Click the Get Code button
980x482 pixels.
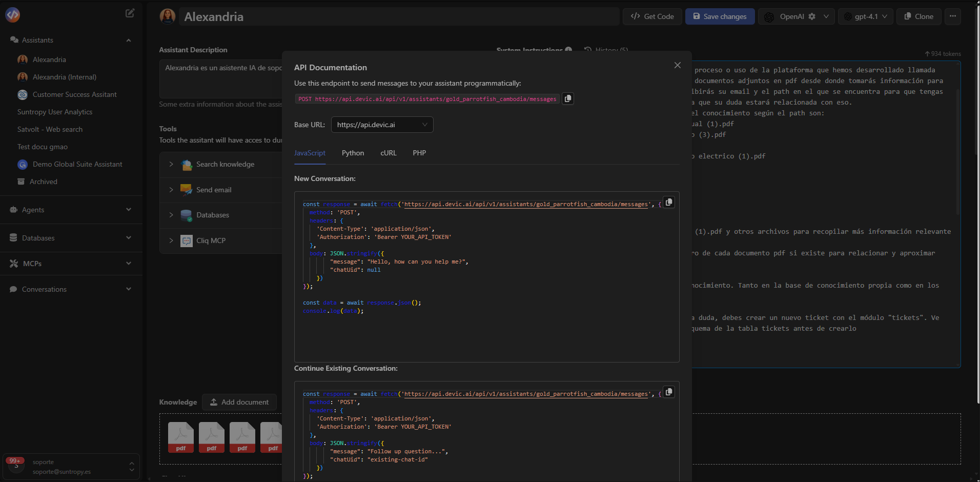(652, 16)
